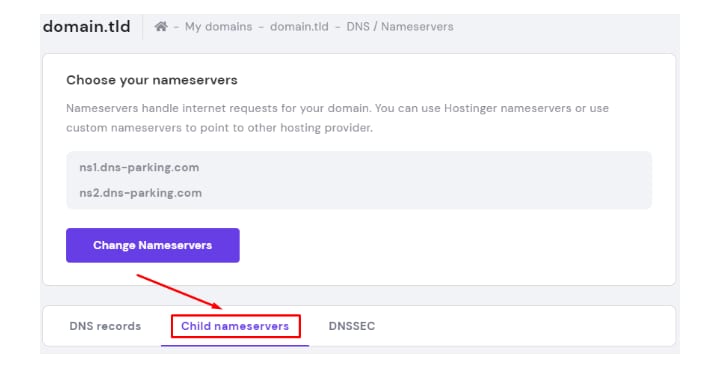Select the ns1.dns-parking.com nameserver entry

click(x=139, y=168)
